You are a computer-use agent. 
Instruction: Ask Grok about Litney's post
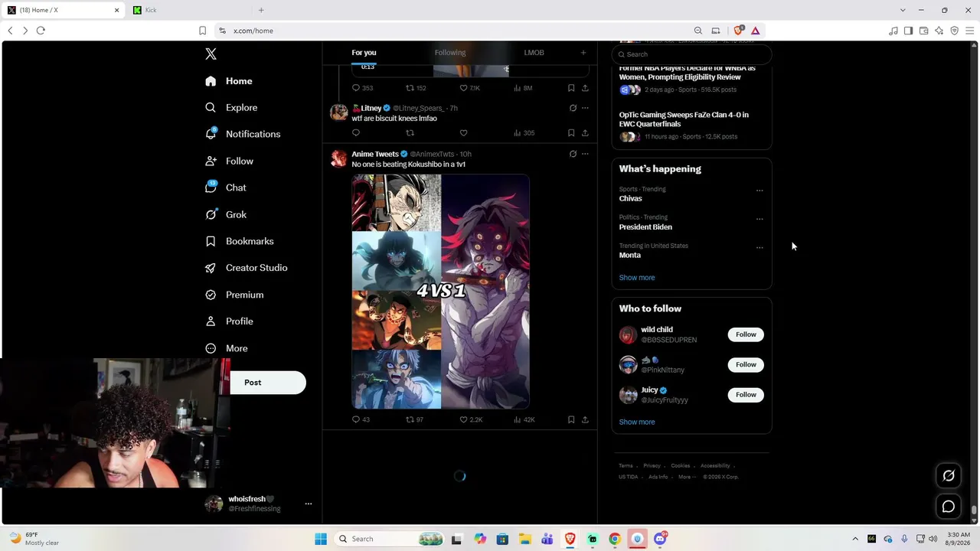(x=573, y=108)
